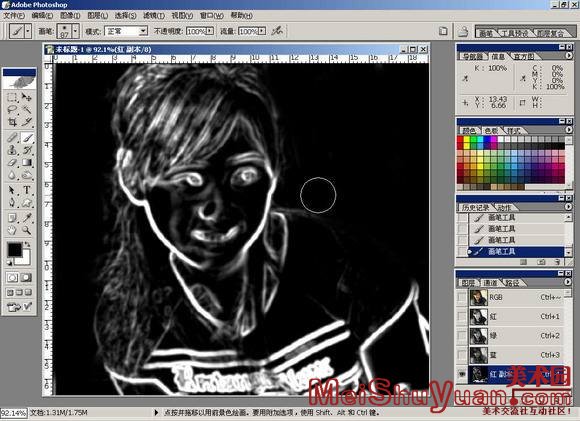
Task: Select the Slice tool
Action: coord(27,122)
